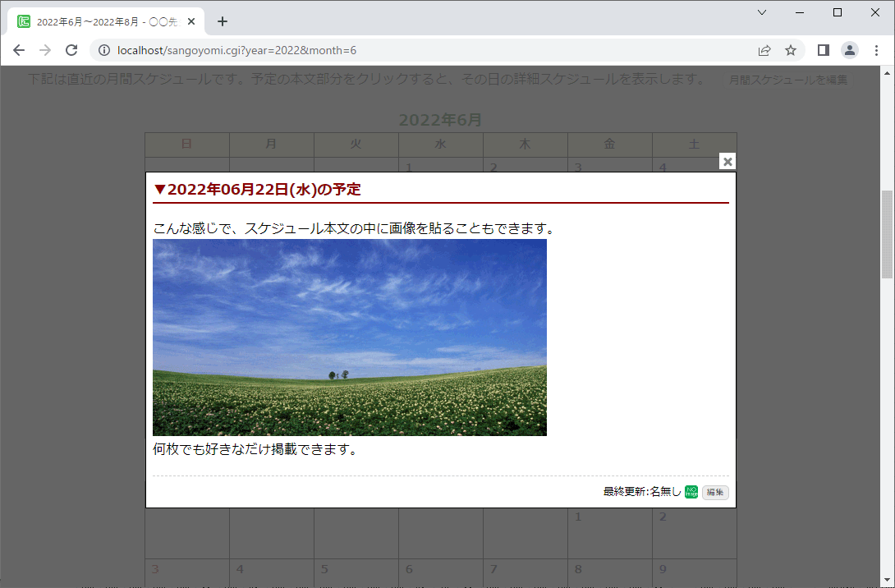Click the 編集 edit button in popup
This screenshot has height=588, width=895.
pyautogui.click(x=715, y=492)
